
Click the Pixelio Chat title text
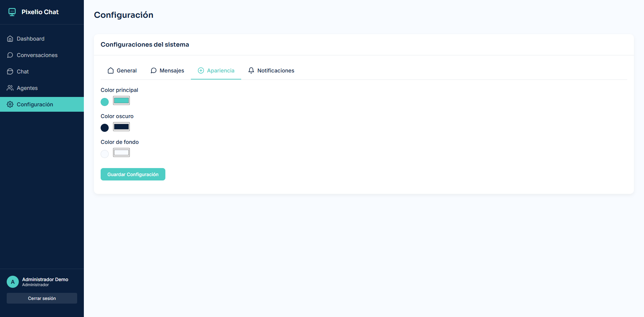click(x=40, y=12)
